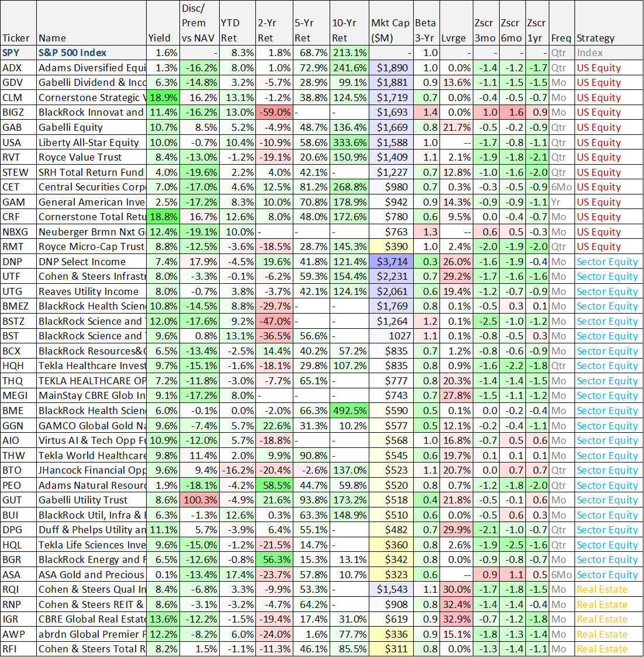The image size is (644, 657).
Task: Click BMEZ 2-Yr return -29.7%
Action: (273, 306)
